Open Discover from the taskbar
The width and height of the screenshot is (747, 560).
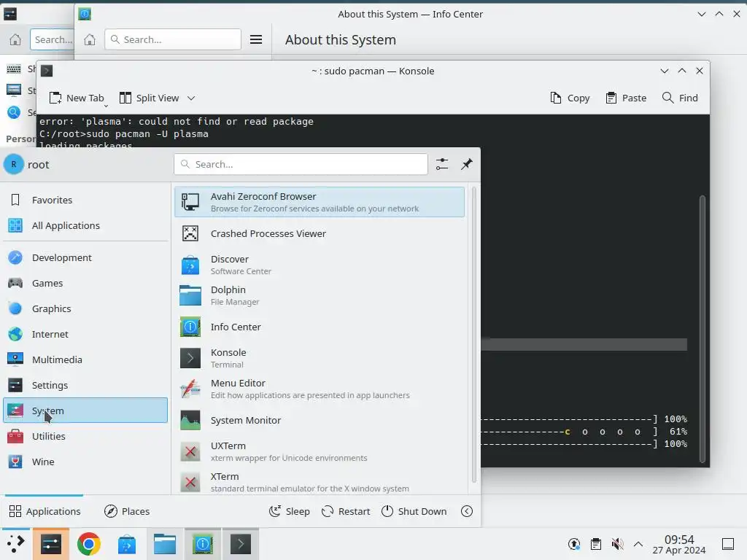(127, 544)
